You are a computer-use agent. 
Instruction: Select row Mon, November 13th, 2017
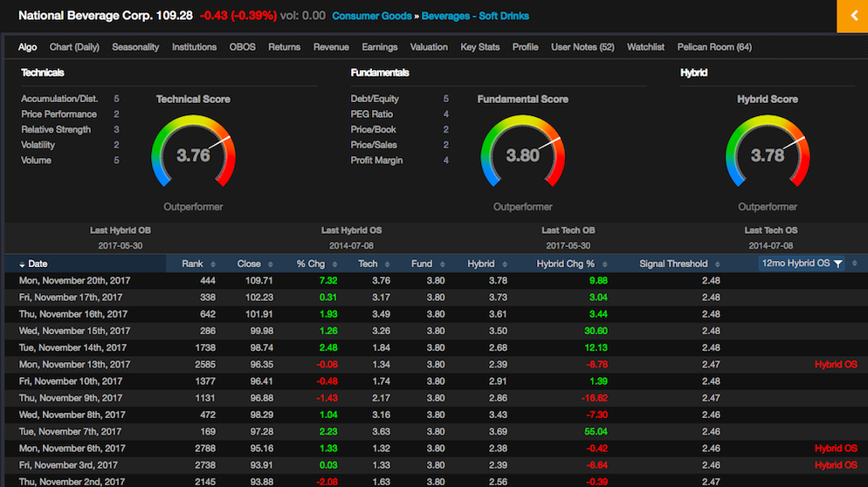(437, 364)
